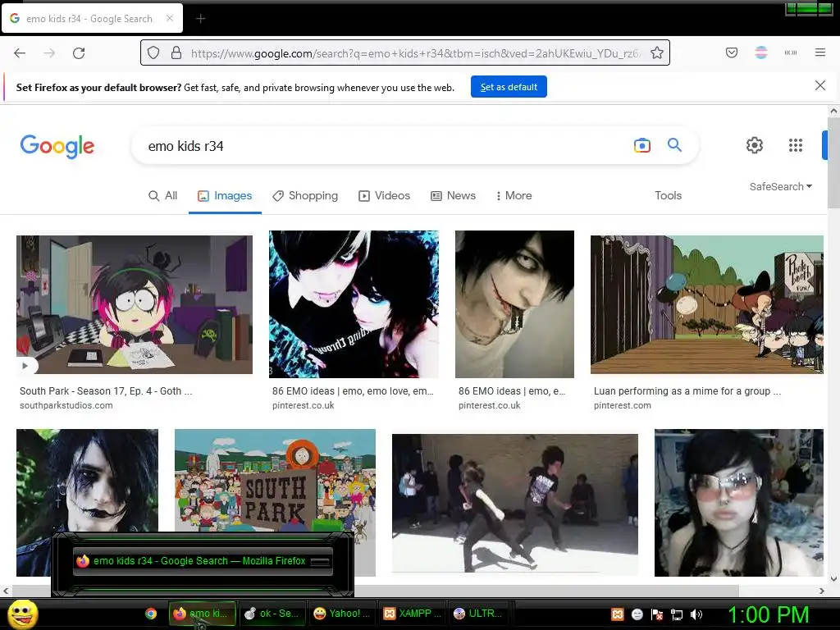
Task: Go back to the previous page
Action: [x=20, y=52]
